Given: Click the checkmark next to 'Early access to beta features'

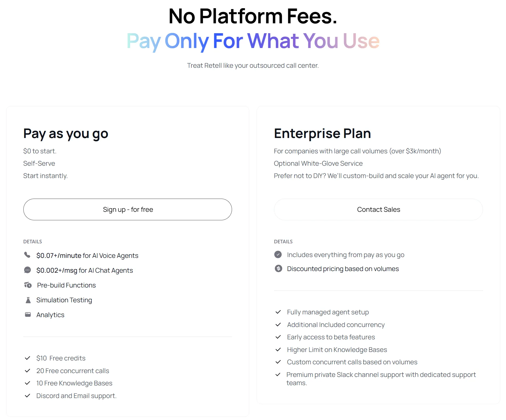Looking at the screenshot, I should coord(278,337).
